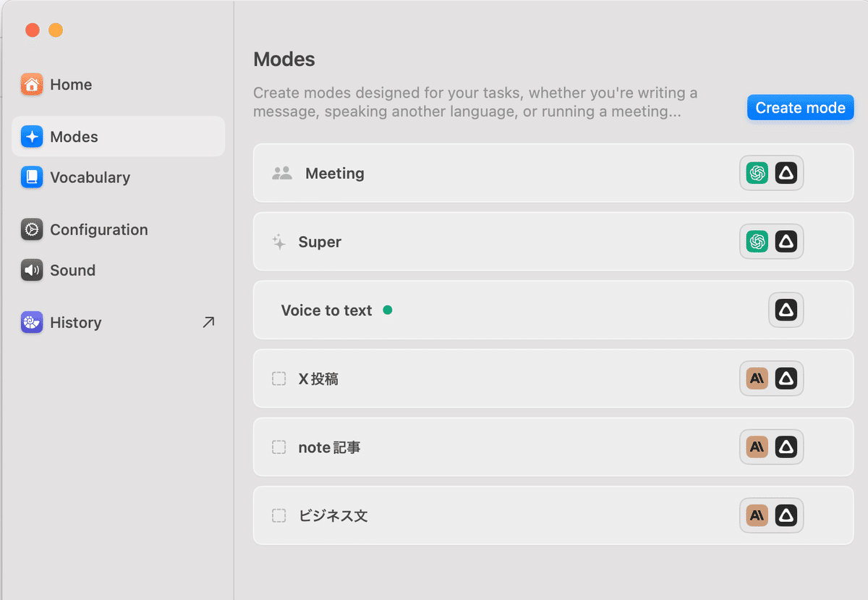Click the green active dot on Voice to text
Image resolution: width=868 pixels, height=600 pixels.
pos(388,310)
